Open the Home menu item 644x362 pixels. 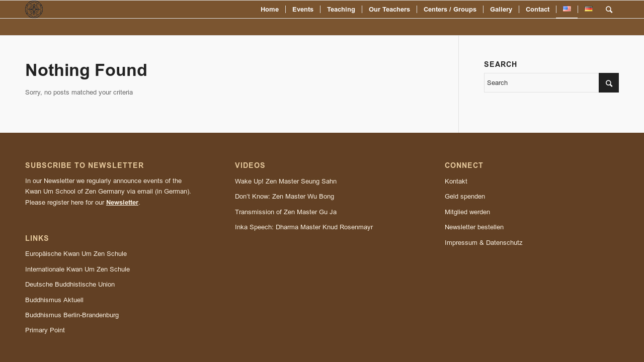click(269, 10)
